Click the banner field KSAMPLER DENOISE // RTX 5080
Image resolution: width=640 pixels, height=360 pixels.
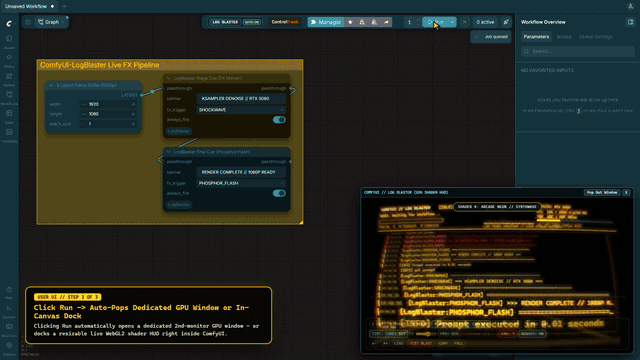[x=241, y=98]
